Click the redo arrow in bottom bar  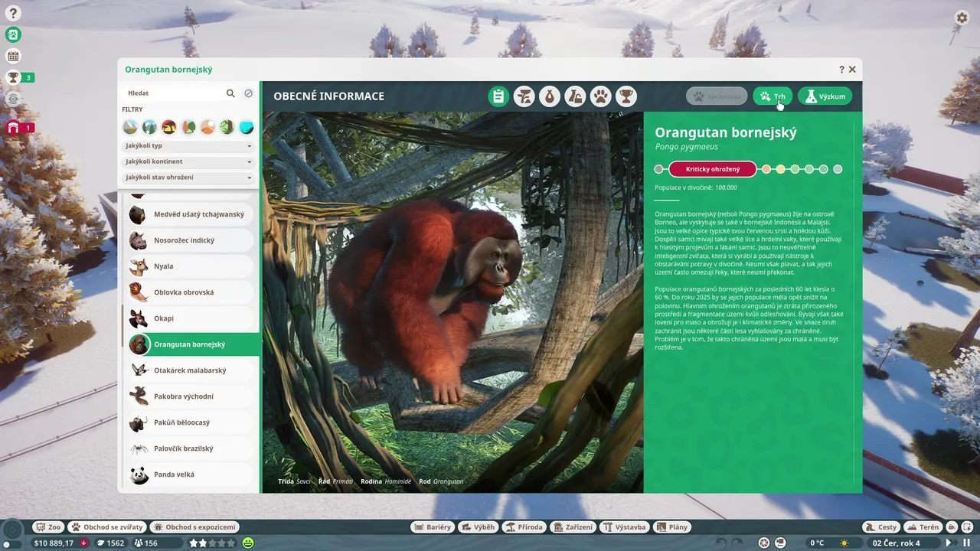737,543
